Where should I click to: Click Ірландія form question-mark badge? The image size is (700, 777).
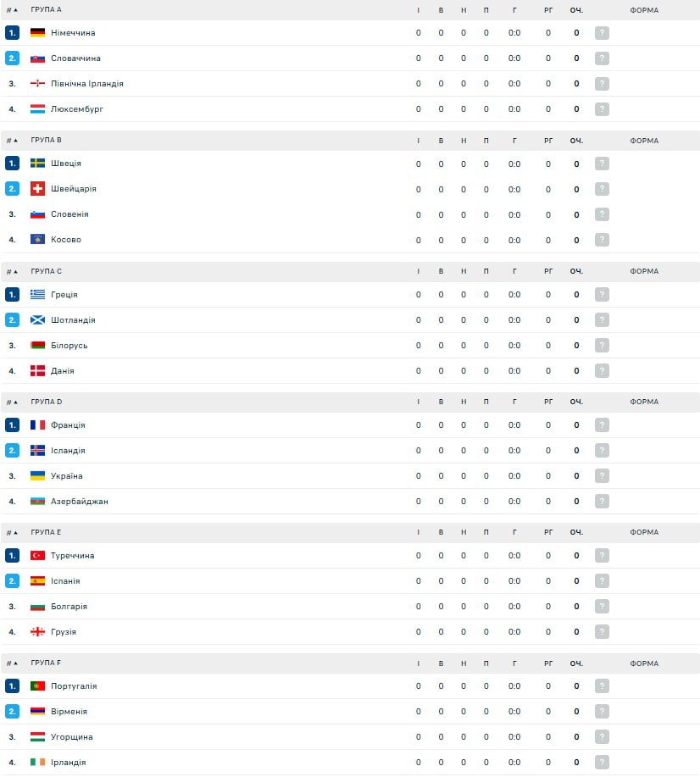602,763
